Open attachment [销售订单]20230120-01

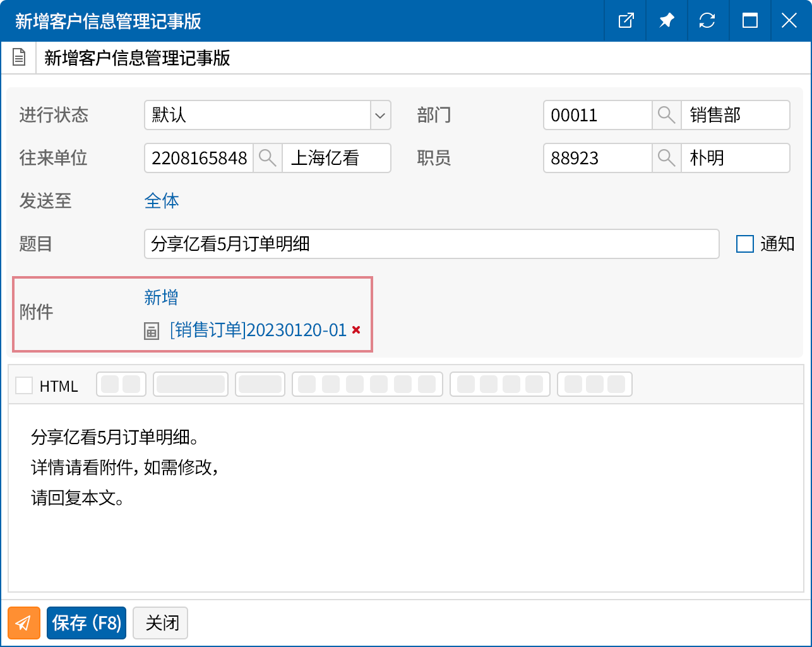[x=258, y=330]
